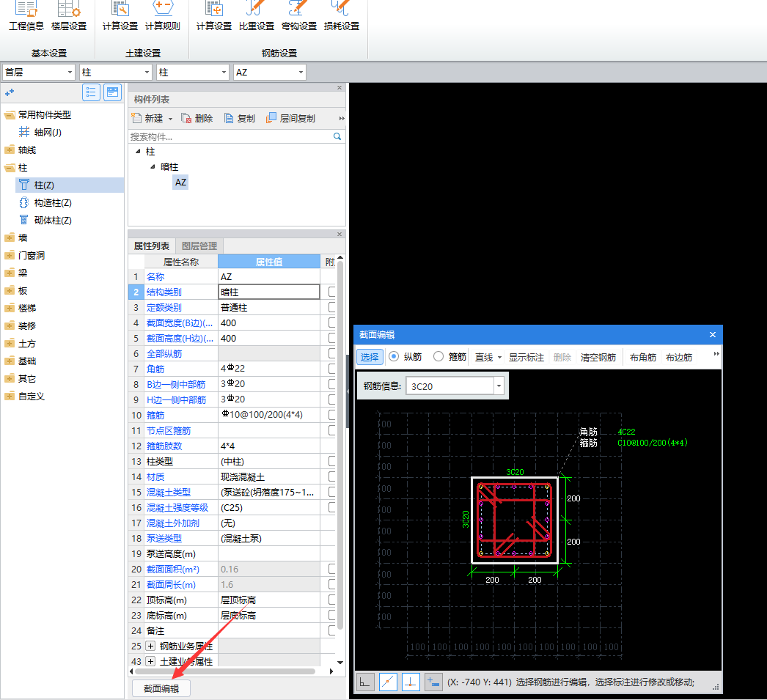Expand 钢筋业务属性 row

[x=150, y=646]
